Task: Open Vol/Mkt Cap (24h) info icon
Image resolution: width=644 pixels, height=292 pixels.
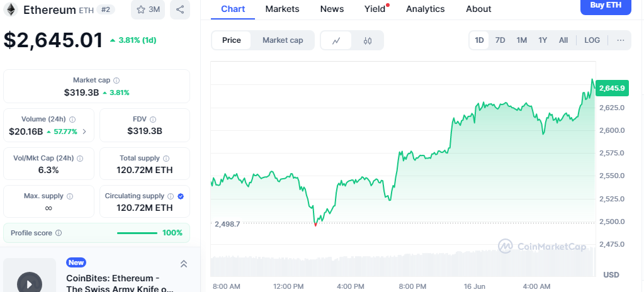Action: pos(80,158)
